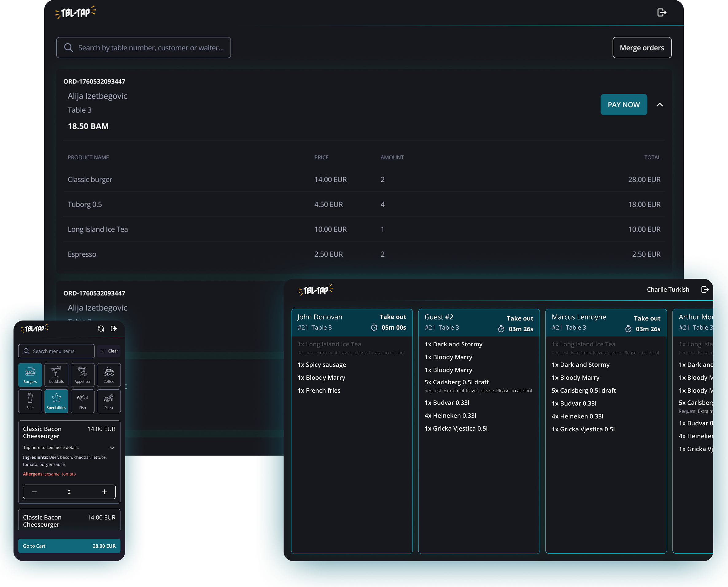This screenshot has height=587, width=728.
Task: Select Coffee category
Action: tap(109, 375)
